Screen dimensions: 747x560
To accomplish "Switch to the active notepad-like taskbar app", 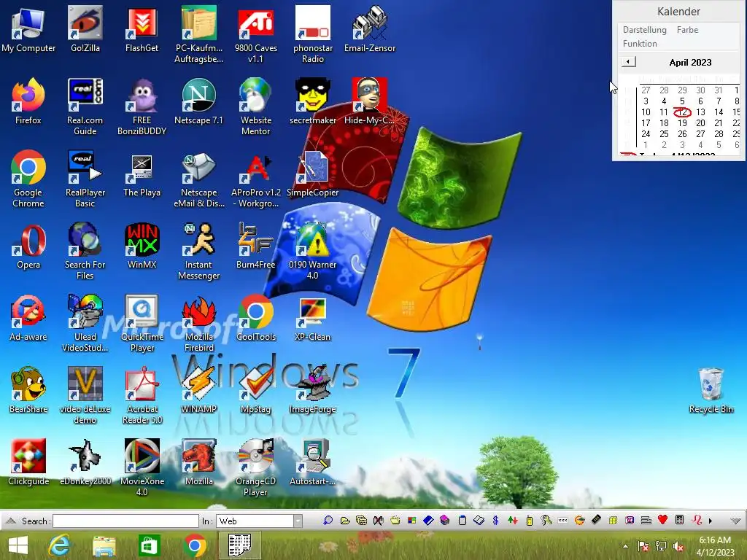I will (239, 545).
